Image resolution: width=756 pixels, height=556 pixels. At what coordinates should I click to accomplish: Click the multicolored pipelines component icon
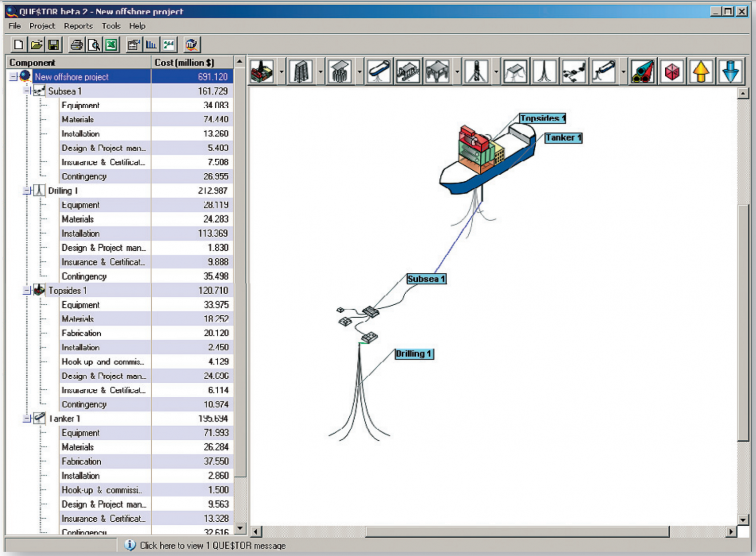pyautogui.click(x=643, y=72)
